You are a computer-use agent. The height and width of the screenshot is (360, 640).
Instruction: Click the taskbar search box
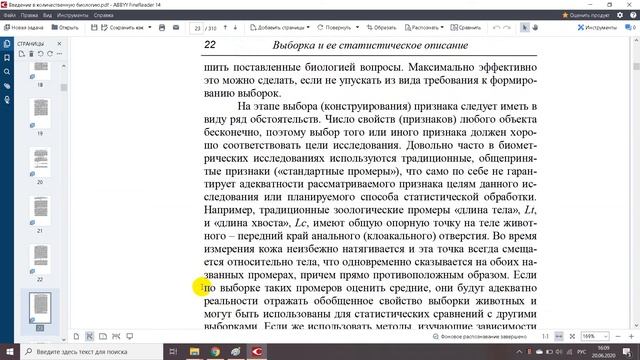coord(92,351)
